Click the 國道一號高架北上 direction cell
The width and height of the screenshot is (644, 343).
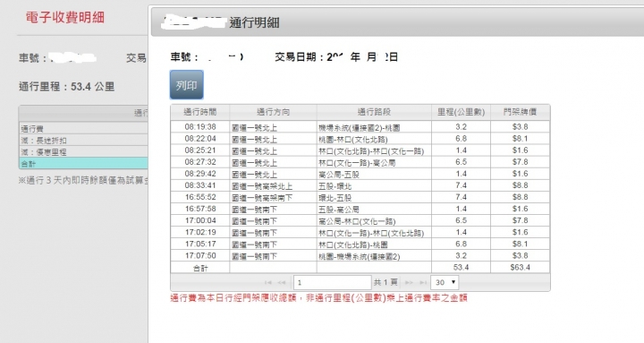pyautogui.click(x=273, y=186)
